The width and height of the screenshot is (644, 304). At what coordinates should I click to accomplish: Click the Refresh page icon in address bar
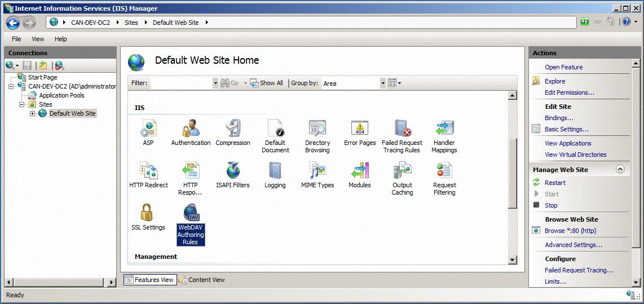(x=584, y=22)
